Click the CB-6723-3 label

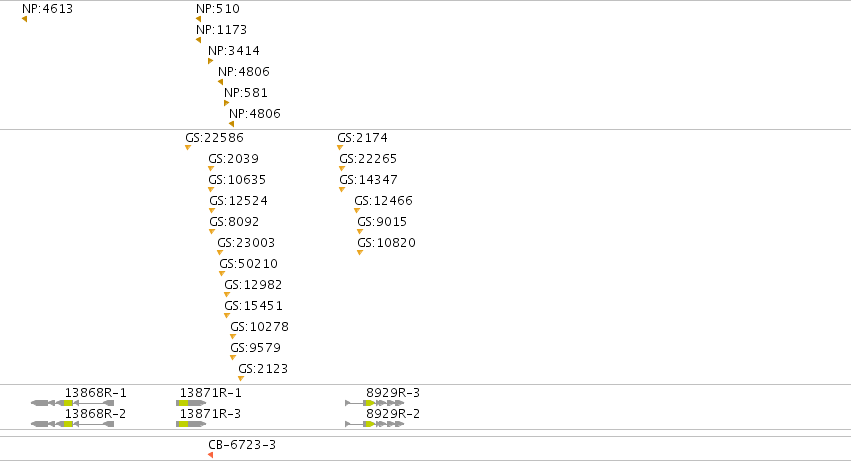(x=242, y=445)
